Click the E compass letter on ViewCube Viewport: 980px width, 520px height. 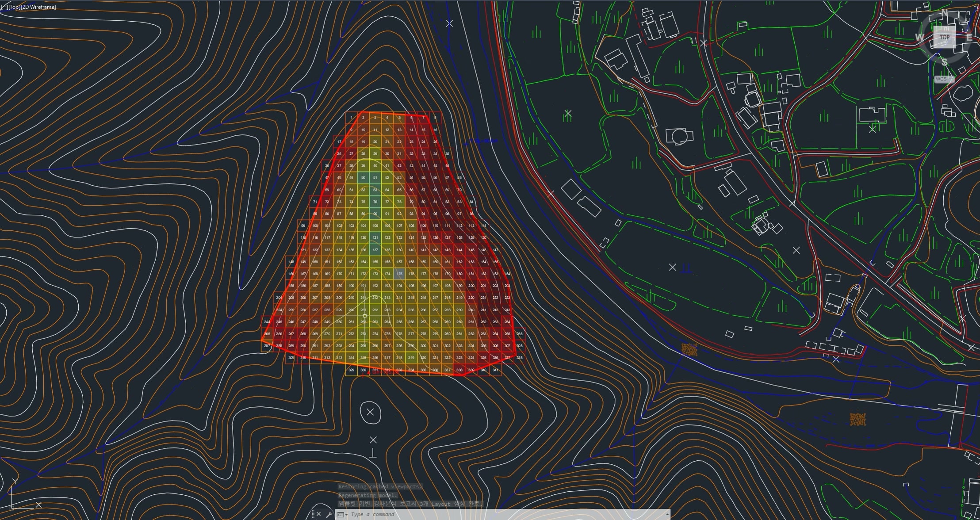pyautogui.click(x=969, y=38)
